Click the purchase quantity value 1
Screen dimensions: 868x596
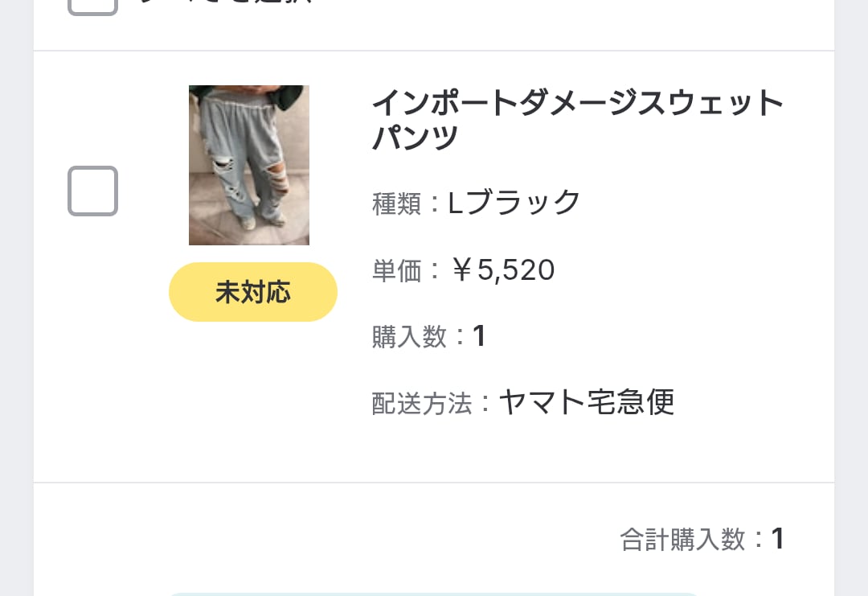click(479, 336)
